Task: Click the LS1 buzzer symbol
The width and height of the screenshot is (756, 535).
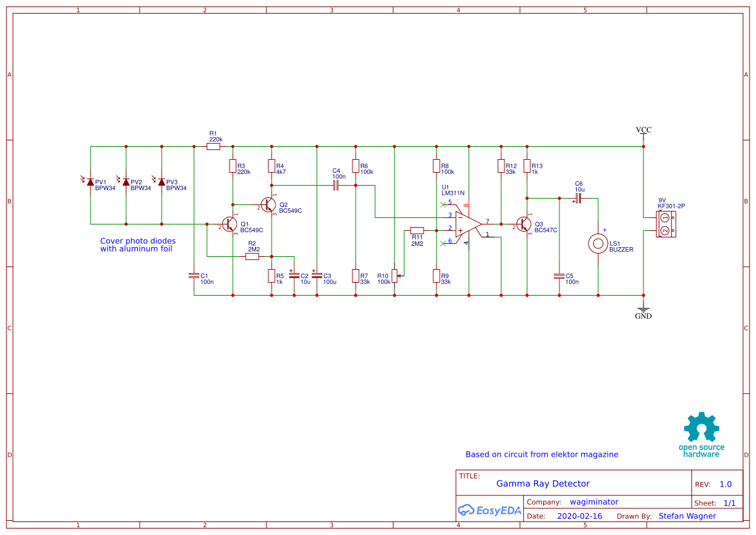Action: (x=598, y=244)
